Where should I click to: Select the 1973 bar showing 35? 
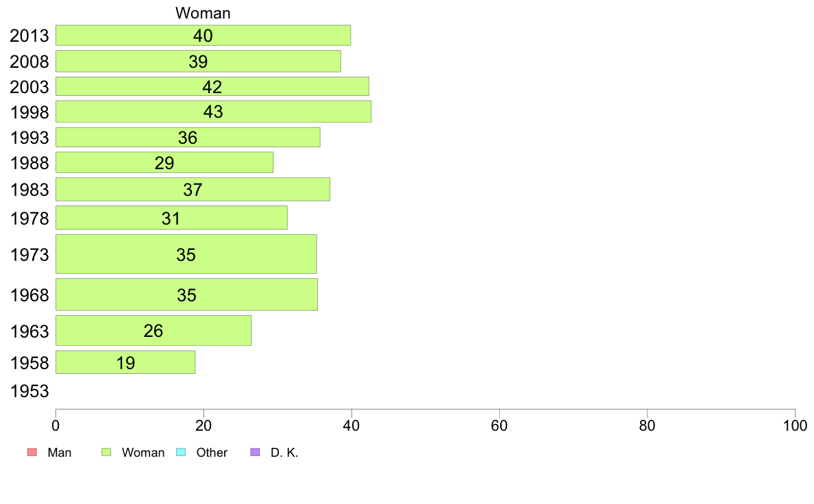click(x=186, y=254)
